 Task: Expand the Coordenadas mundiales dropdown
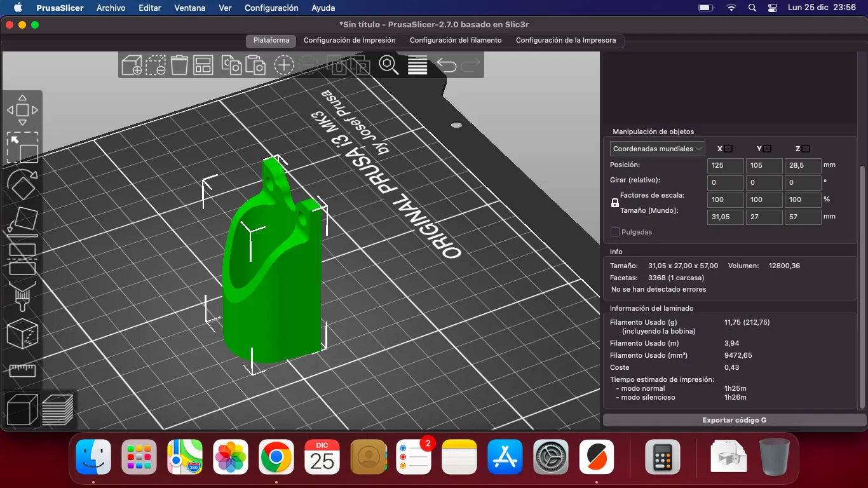[x=657, y=149]
